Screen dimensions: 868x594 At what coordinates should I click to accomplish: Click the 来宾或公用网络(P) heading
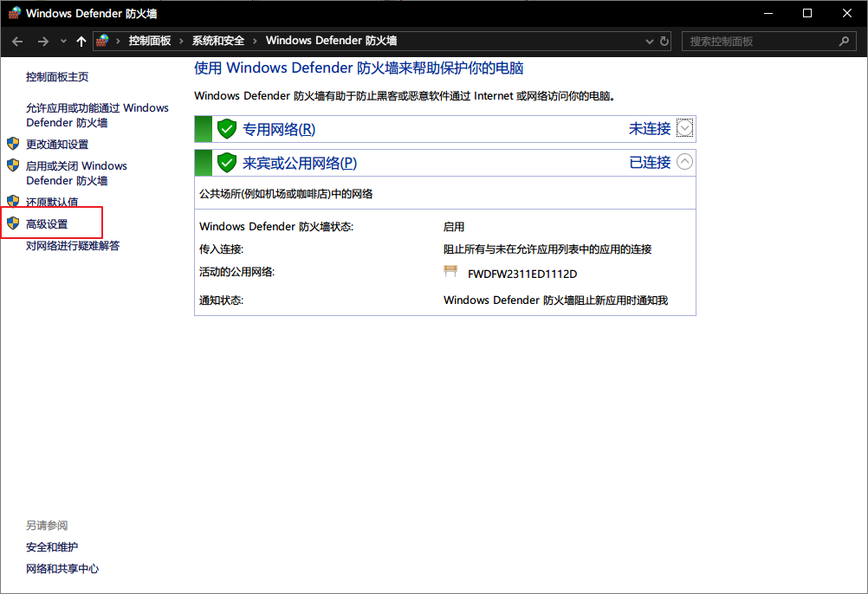[x=300, y=163]
